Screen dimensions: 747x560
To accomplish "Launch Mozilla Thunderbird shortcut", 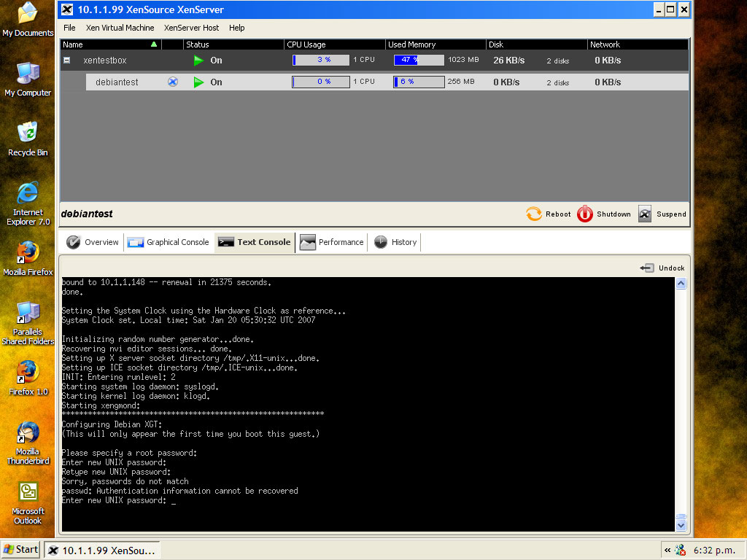I will [28, 443].
